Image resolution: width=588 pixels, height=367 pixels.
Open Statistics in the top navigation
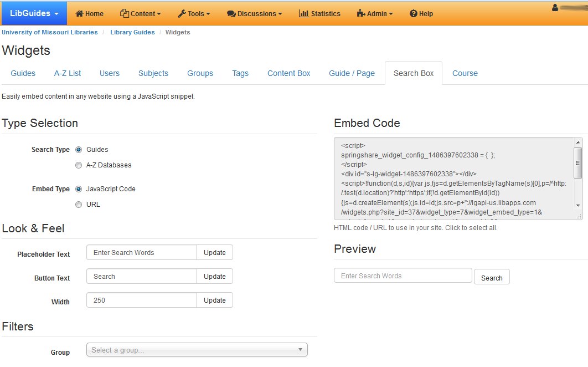(x=319, y=13)
